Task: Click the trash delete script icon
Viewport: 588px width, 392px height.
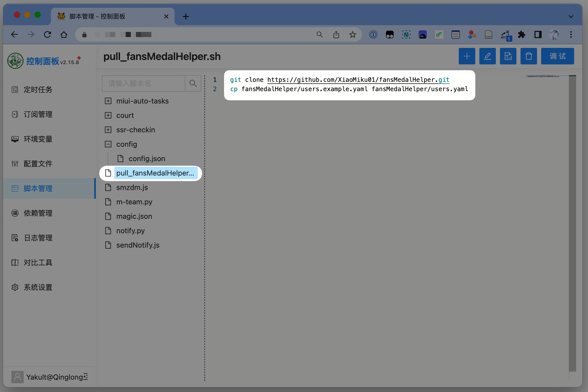Action: click(529, 56)
